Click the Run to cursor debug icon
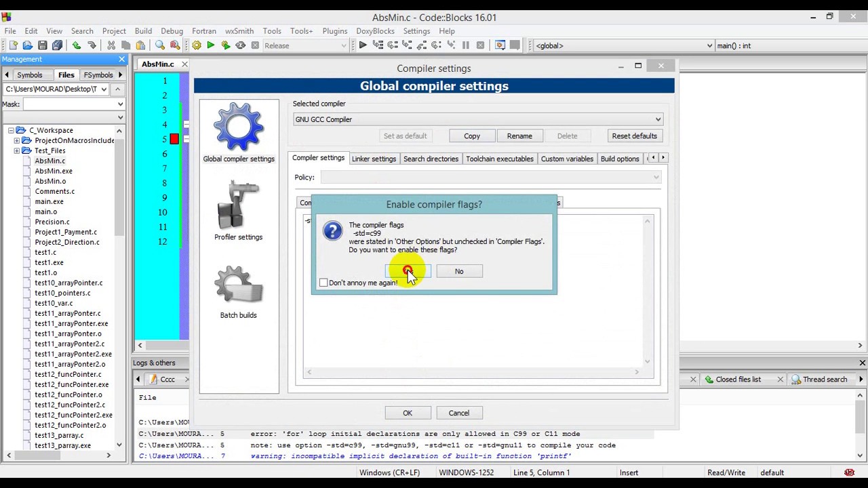868x488 pixels. tap(378, 45)
